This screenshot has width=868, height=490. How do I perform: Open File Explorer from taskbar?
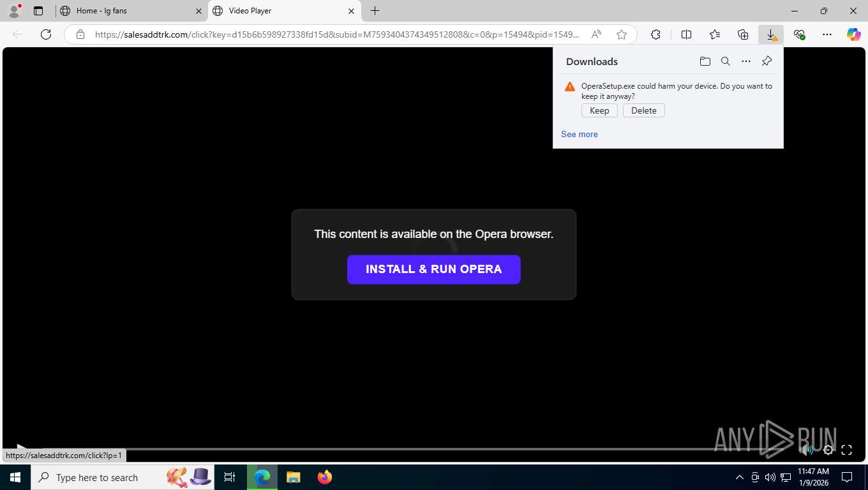point(294,477)
